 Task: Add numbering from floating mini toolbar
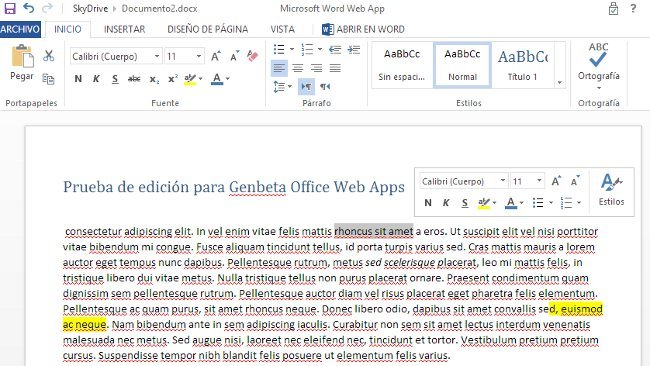point(566,203)
